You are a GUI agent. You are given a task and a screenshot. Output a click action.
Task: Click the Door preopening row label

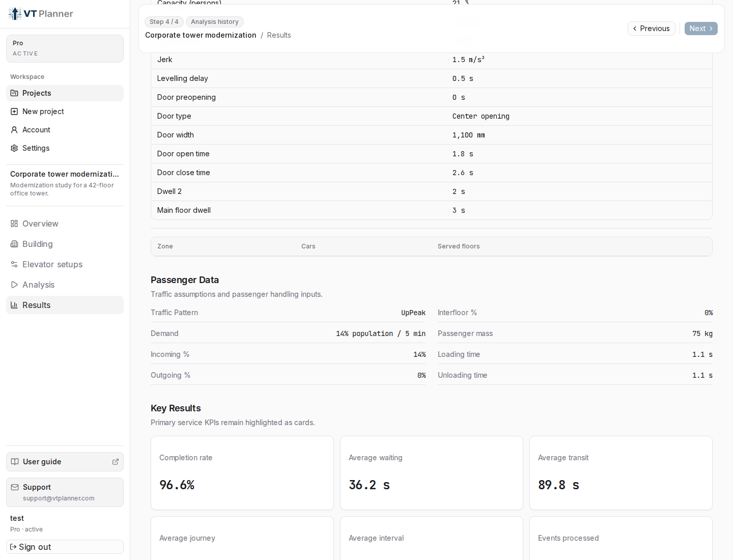(186, 97)
